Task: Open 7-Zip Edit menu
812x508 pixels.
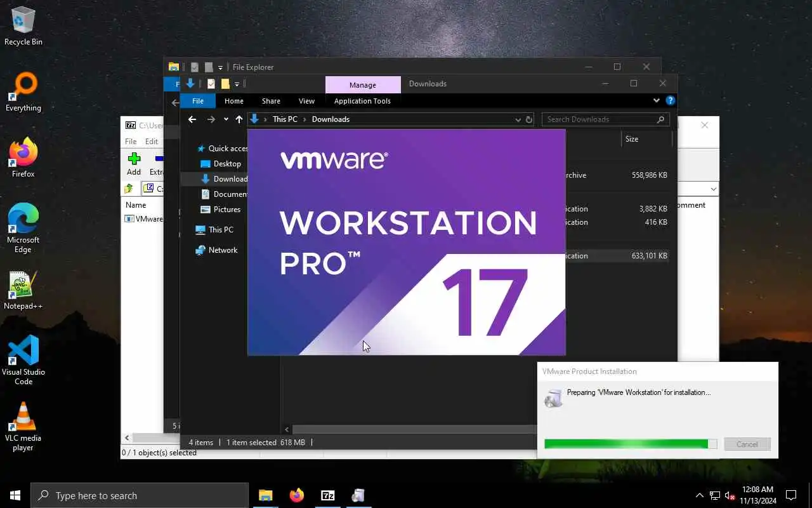Action: (152, 142)
